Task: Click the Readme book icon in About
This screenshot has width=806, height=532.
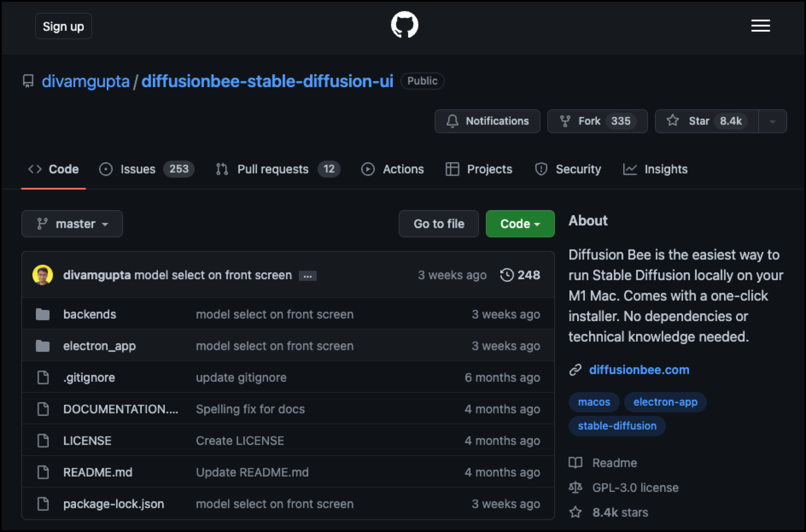Action: point(576,462)
